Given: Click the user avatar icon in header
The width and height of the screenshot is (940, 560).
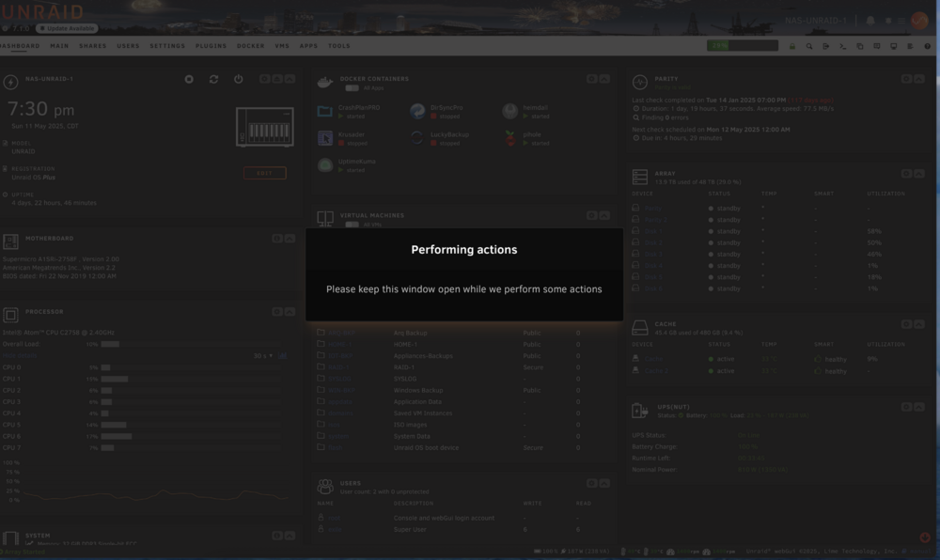Looking at the screenshot, I should pos(919,21).
